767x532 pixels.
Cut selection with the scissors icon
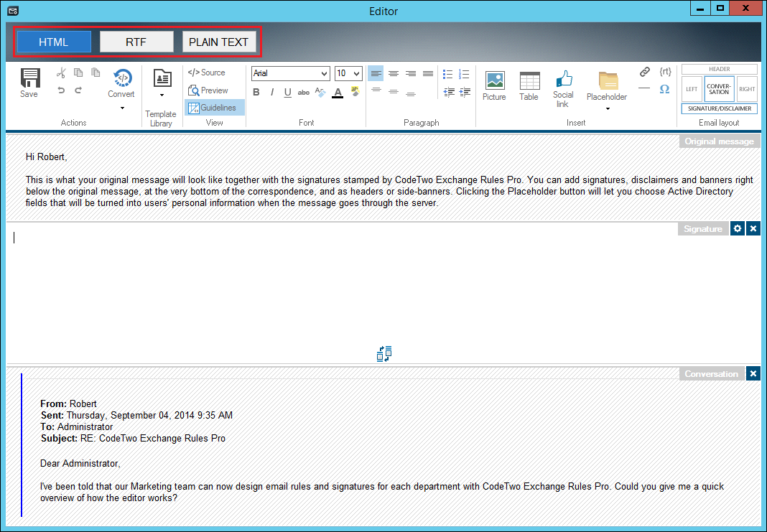[61, 73]
